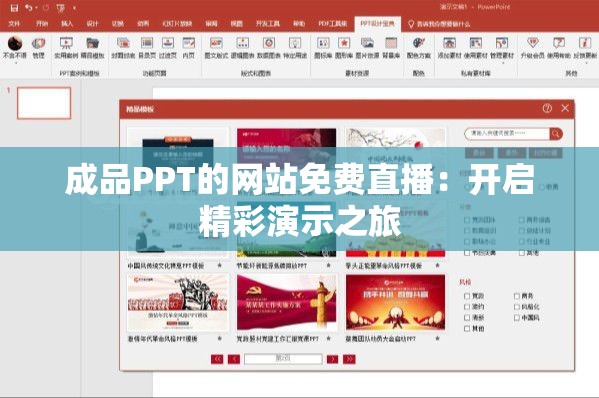
Task: Open the 凝聚团队动员大会 template thumbnail
Action: tap(395, 302)
